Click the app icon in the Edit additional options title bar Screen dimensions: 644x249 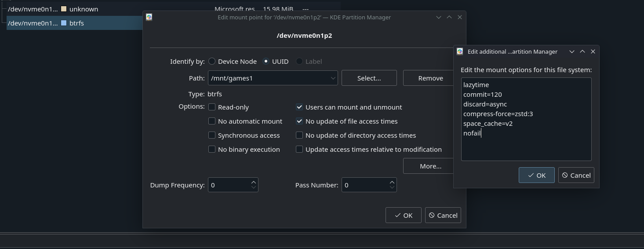point(460,51)
